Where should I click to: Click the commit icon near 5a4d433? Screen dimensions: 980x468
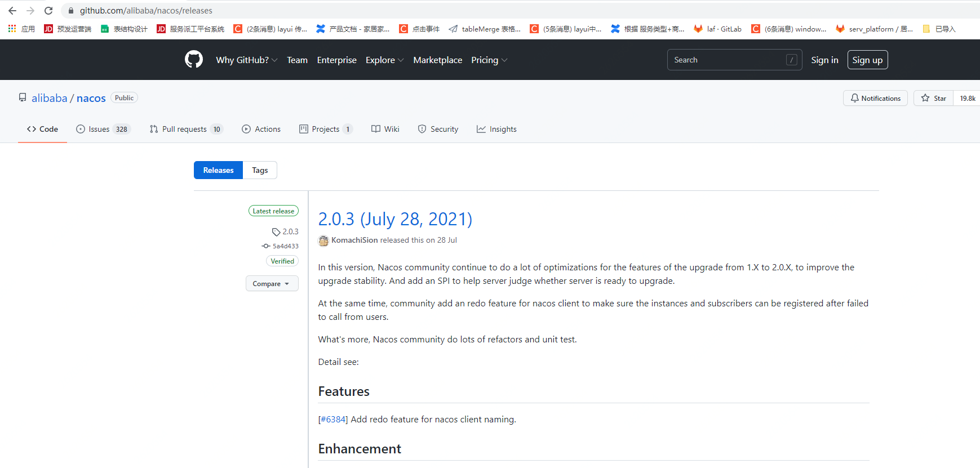click(266, 246)
